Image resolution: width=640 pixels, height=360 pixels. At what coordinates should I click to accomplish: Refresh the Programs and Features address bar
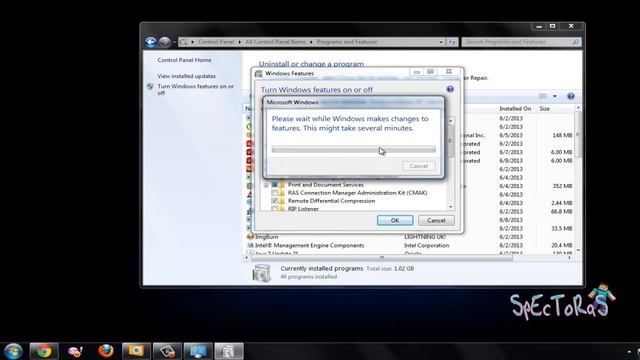tap(452, 42)
